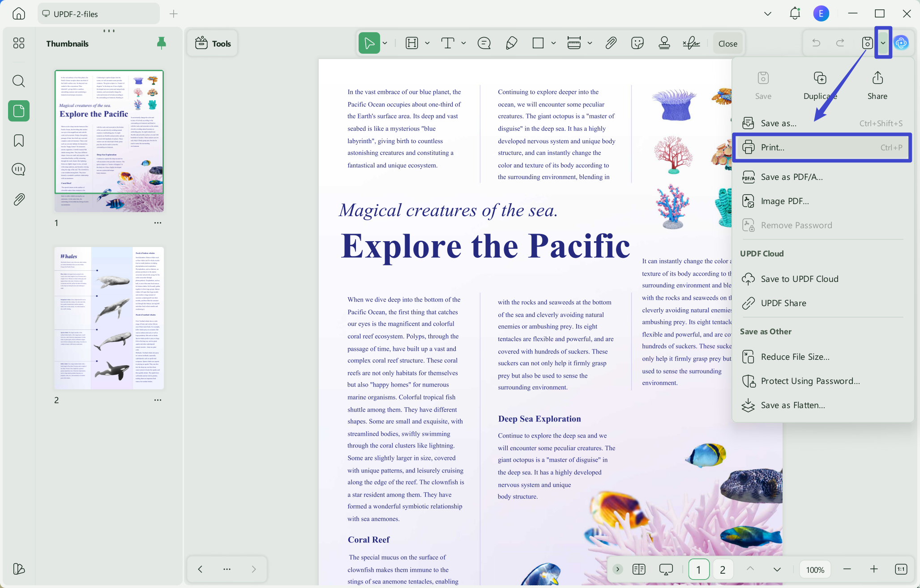Expand the text comment options dropdown
Screen dimensions: 920x588
pyautogui.click(x=463, y=43)
